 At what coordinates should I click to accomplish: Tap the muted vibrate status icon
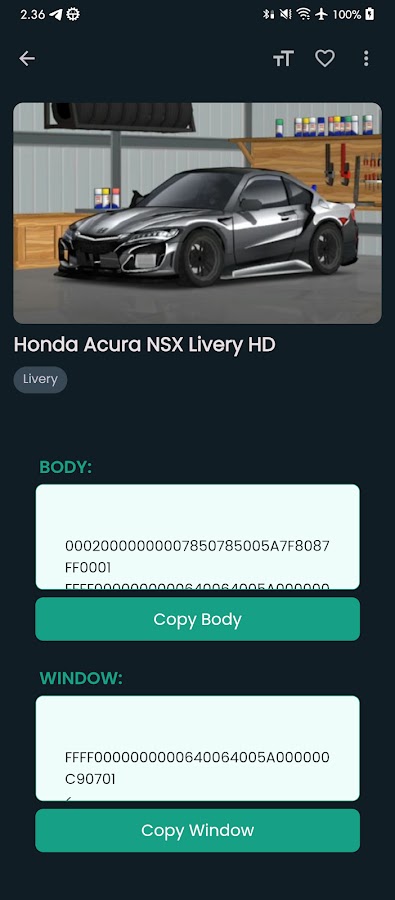(285, 14)
